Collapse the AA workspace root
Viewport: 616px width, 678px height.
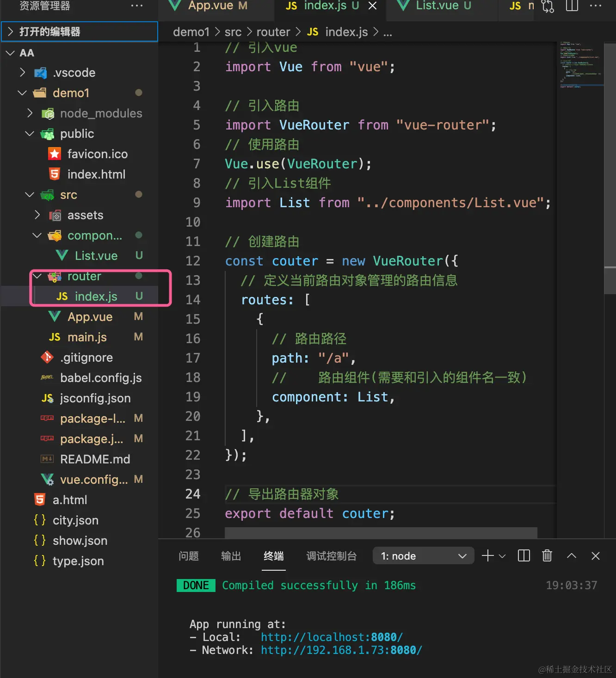pos(10,53)
